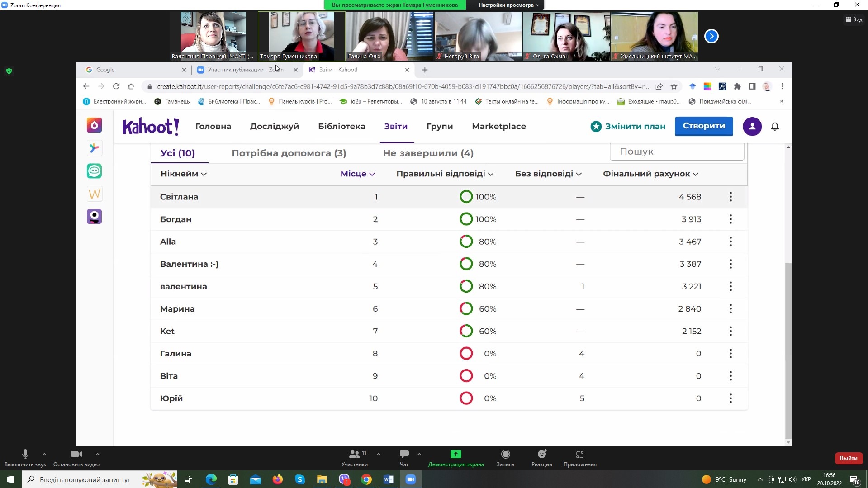The image size is (868, 488).
Task: Open Zoom Reactions icon
Action: 541,455
